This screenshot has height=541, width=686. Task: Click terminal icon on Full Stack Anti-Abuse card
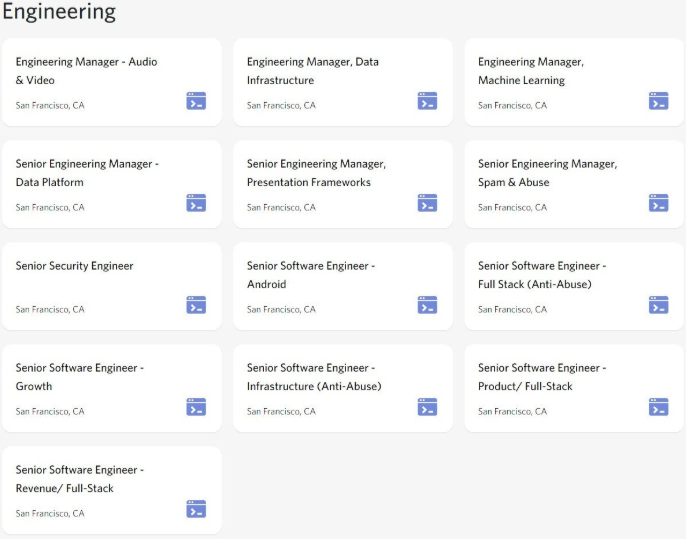658,305
